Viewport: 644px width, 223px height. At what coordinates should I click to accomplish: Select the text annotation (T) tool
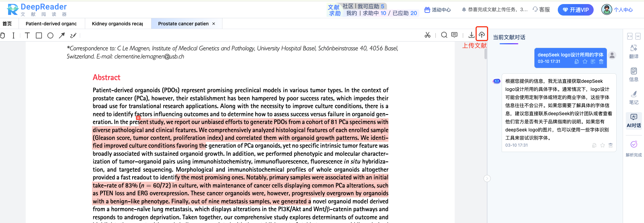27,35
